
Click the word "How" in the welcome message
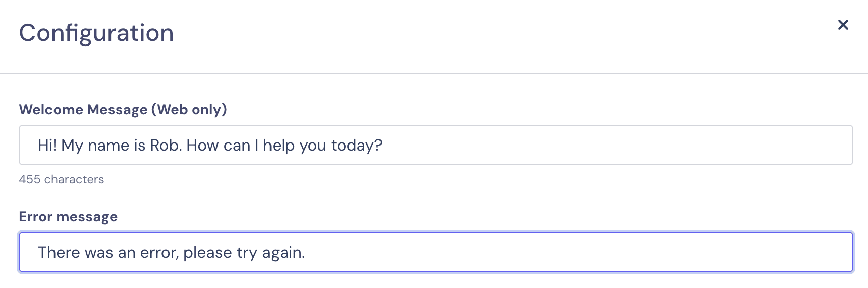tap(202, 146)
